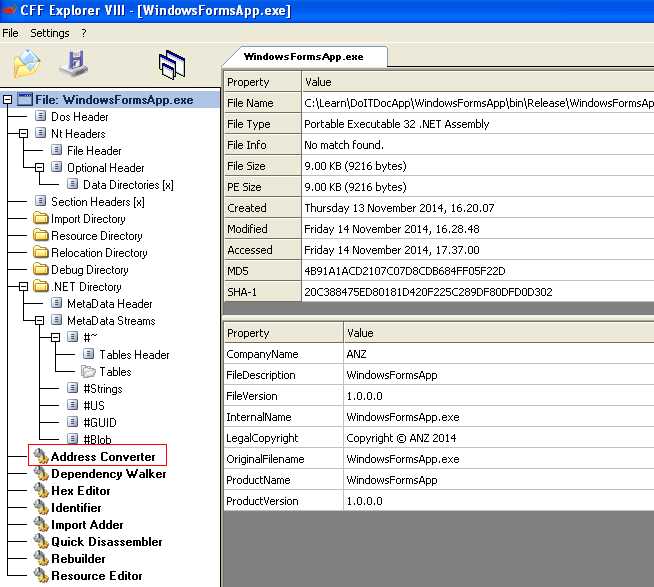Click the Address Converter tool icon

click(41, 456)
